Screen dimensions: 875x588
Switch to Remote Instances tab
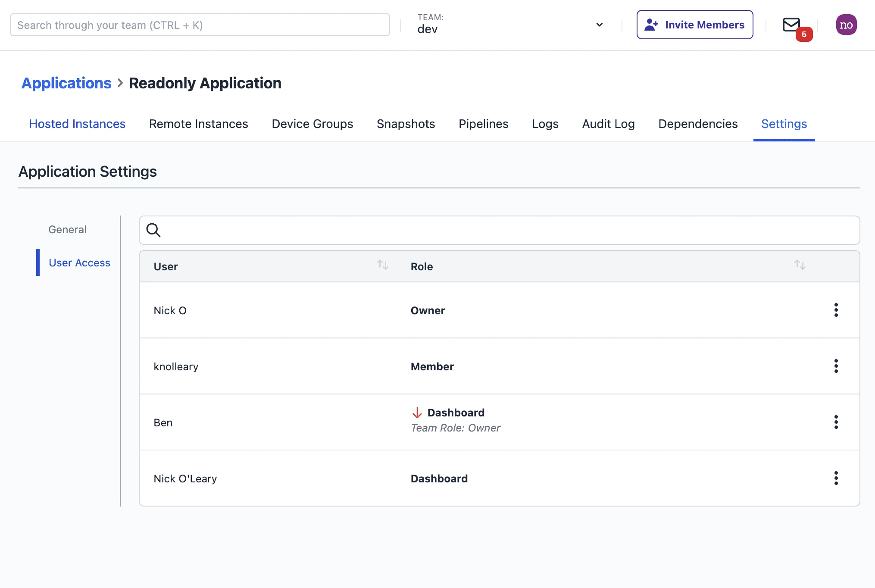coord(199,124)
